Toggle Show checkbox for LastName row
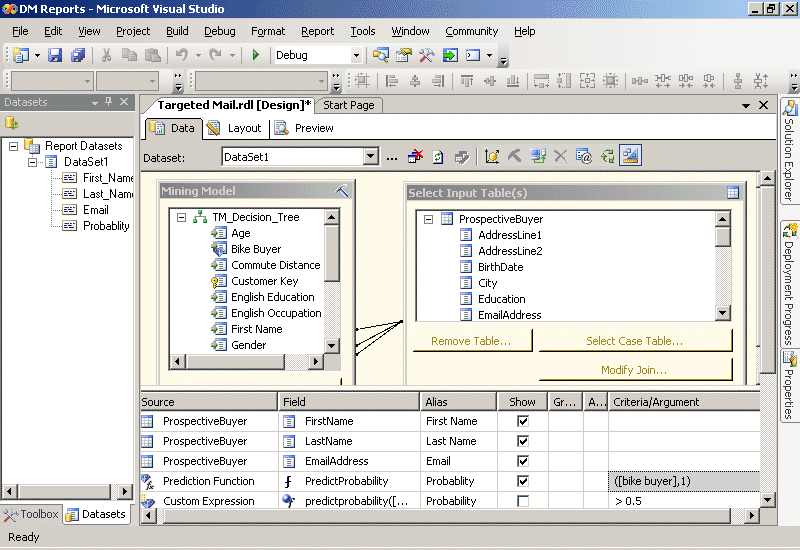This screenshot has width=800, height=550. [x=522, y=441]
